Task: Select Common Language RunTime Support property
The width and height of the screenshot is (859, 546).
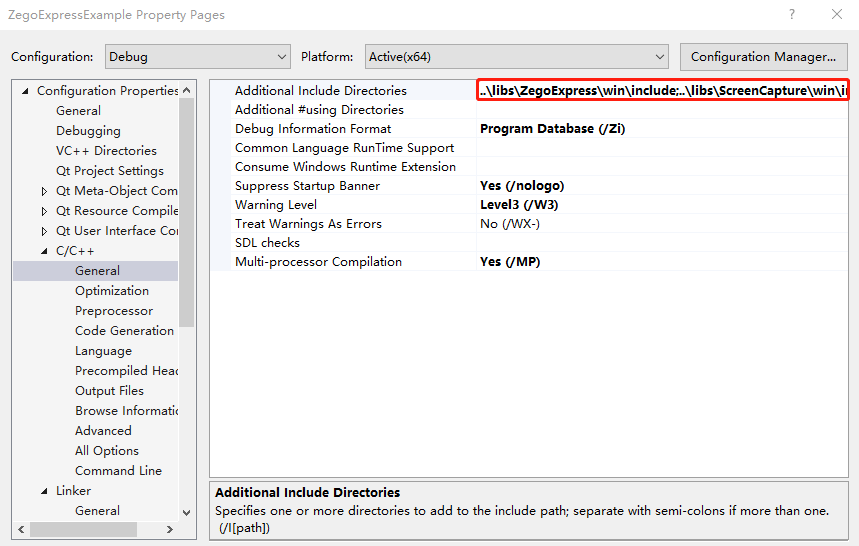Action: click(345, 148)
